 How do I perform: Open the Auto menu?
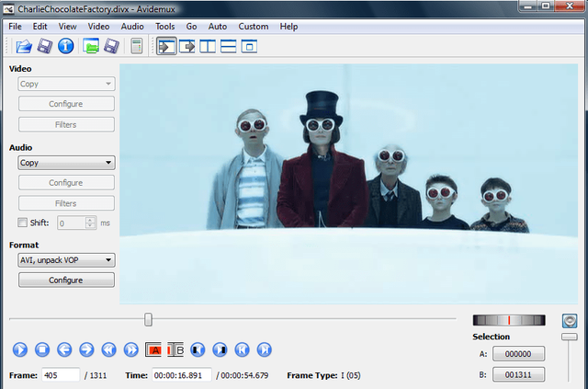218,27
